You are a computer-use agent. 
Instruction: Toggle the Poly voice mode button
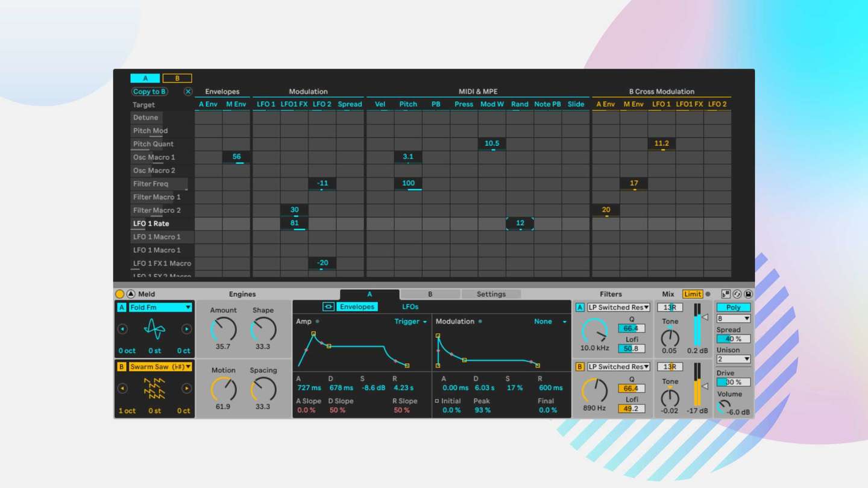(x=734, y=307)
